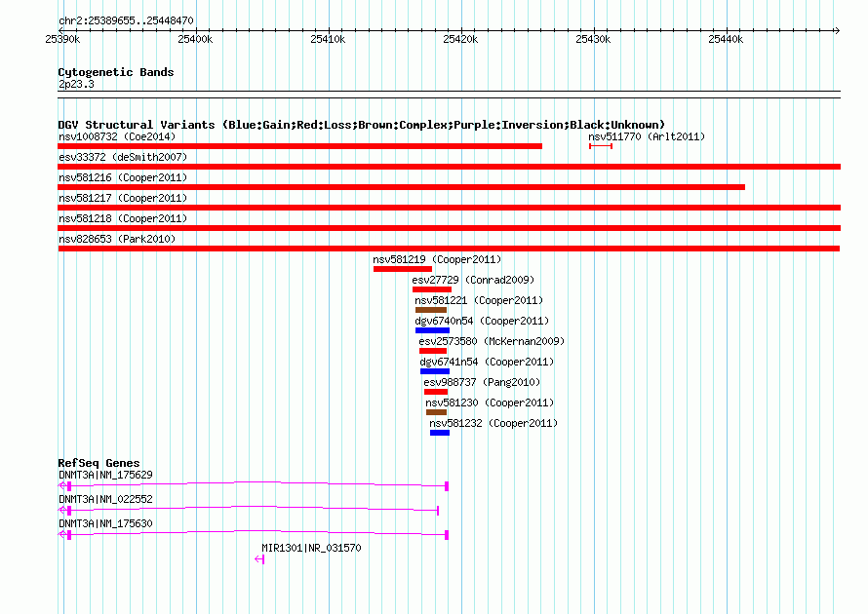The height and width of the screenshot is (614, 868).
Task: Click the 25430k ruler tick label
Action: [x=593, y=39]
